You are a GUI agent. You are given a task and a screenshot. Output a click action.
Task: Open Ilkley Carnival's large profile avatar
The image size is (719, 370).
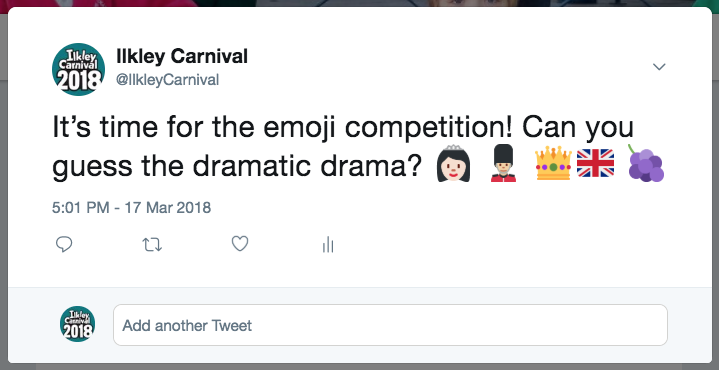[78, 69]
